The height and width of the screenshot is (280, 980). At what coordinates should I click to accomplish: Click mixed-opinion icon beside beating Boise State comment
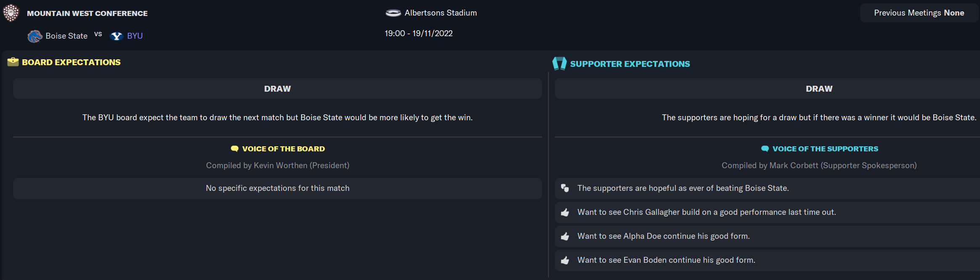tap(565, 188)
